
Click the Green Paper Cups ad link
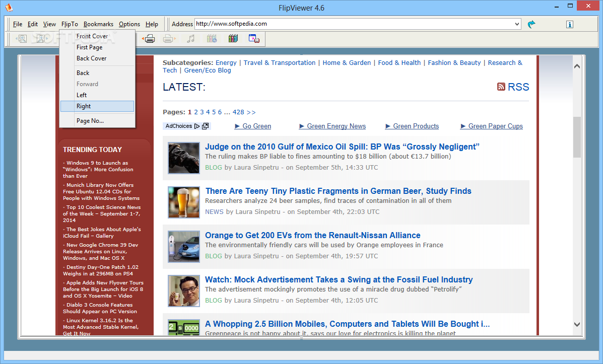495,126
